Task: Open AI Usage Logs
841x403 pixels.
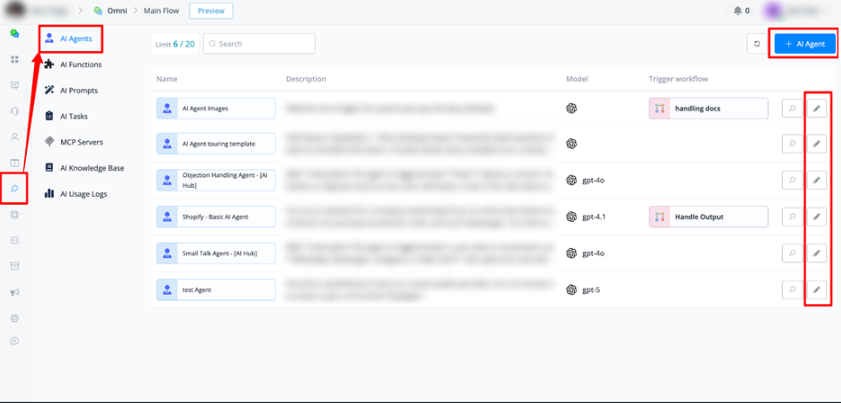Action: click(83, 194)
